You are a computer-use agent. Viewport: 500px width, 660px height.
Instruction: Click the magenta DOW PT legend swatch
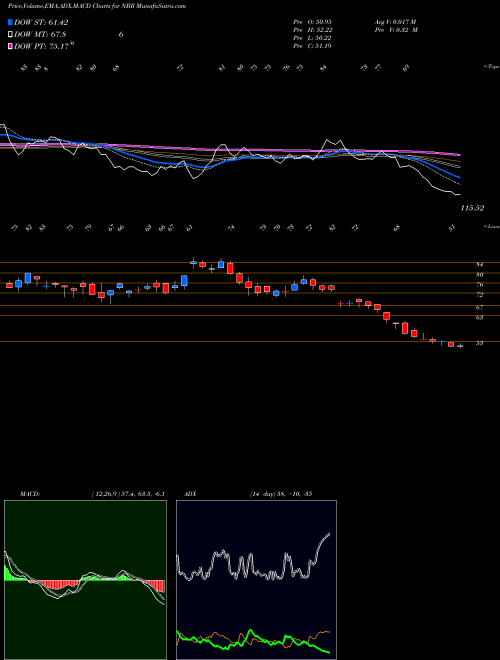point(11,46)
